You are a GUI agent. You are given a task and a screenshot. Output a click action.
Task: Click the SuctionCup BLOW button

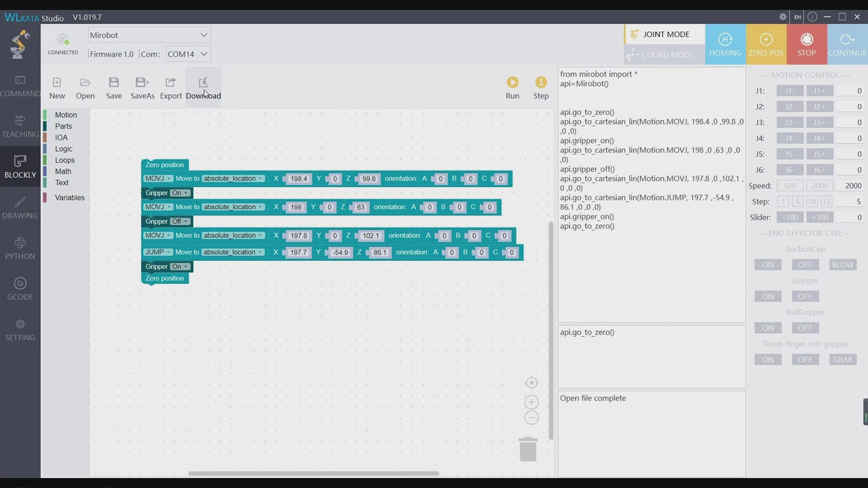843,265
